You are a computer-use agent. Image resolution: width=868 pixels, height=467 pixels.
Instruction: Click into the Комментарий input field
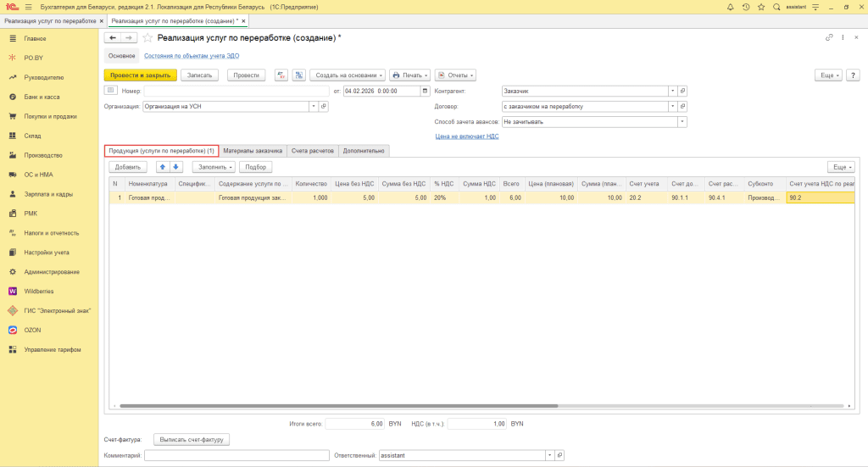click(x=236, y=455)
